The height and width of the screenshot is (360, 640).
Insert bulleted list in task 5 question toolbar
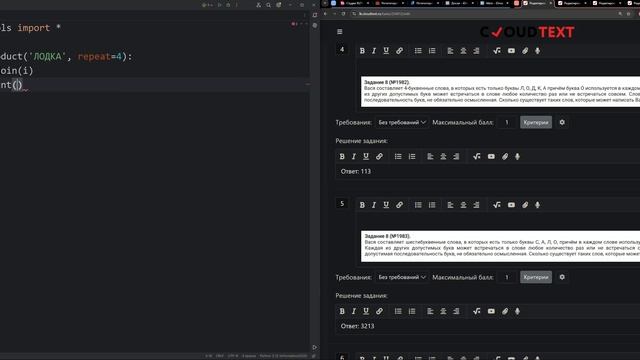click(418, 205)
